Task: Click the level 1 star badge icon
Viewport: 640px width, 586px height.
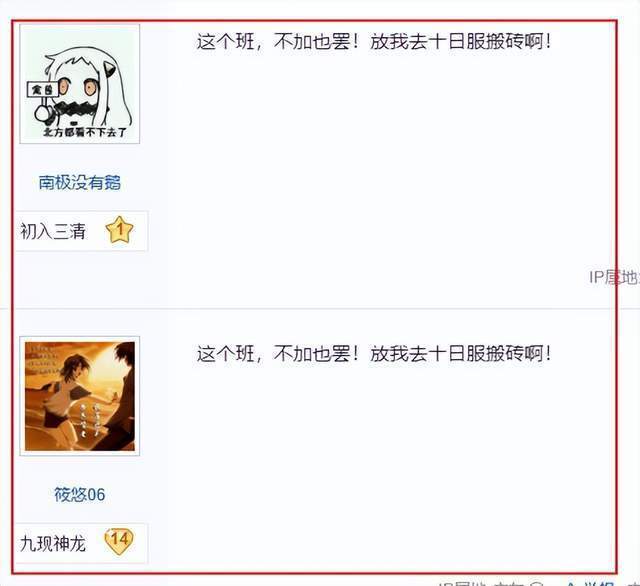Action: click(x=119, y=230)
